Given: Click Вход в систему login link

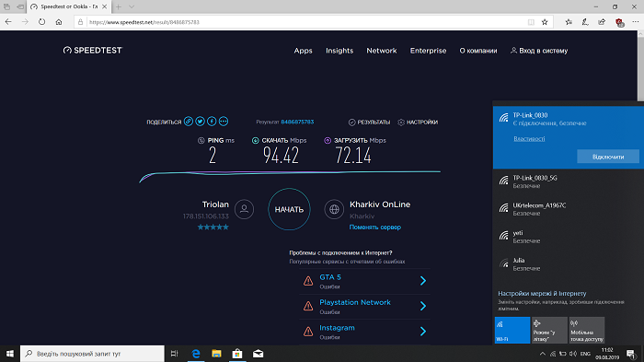Looking at the screenshot, I should tap(539, 51).
